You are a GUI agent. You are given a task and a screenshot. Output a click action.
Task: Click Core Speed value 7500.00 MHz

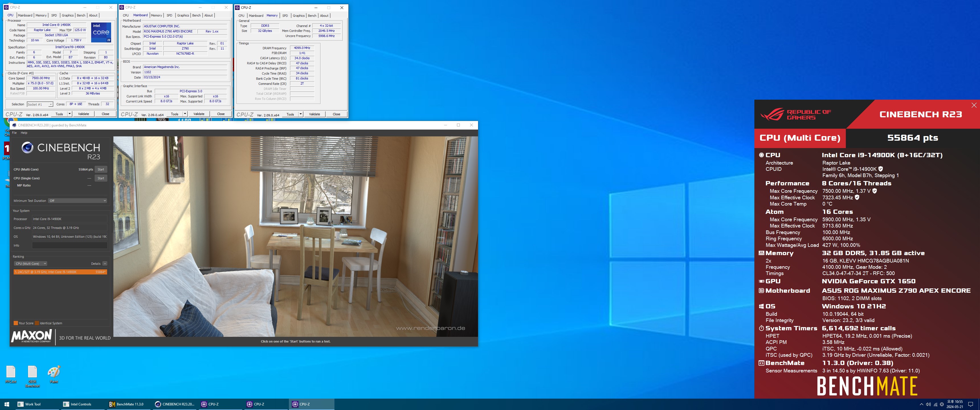41,78
